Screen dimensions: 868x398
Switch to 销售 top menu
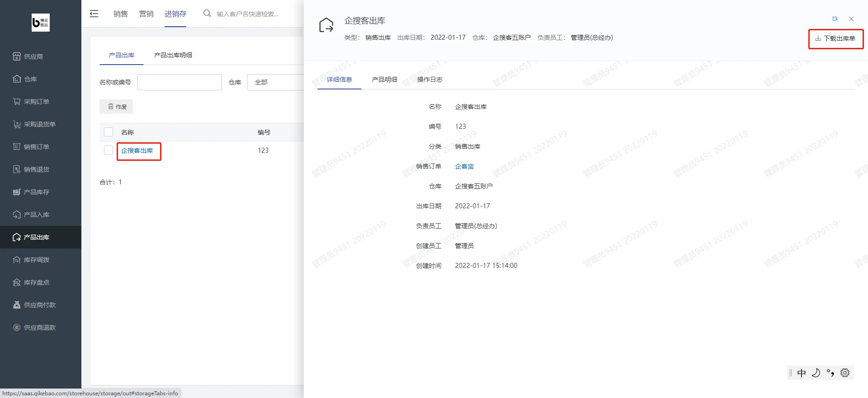pos(121,14)
